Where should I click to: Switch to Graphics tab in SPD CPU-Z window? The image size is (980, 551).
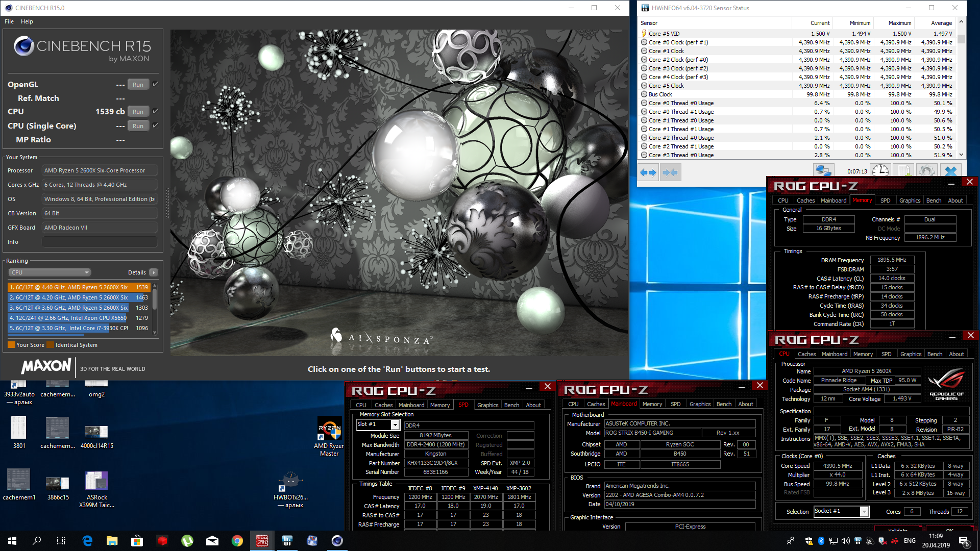(487, 405)
